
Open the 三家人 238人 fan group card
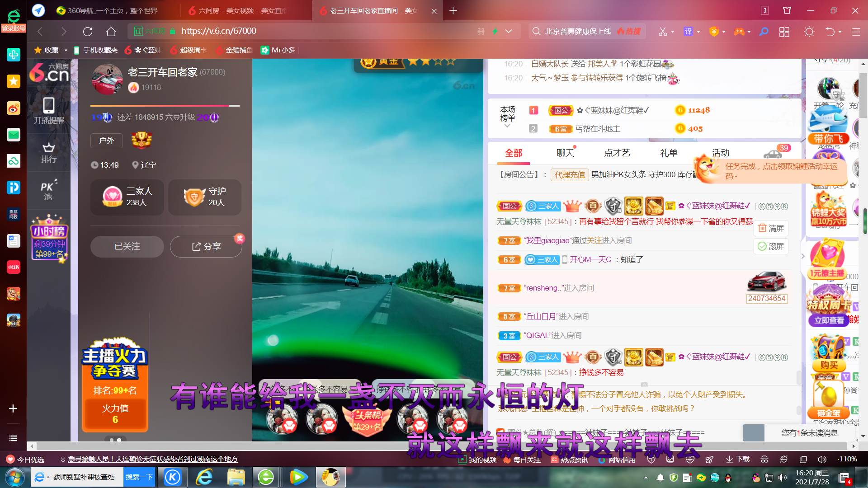point(127,197)
